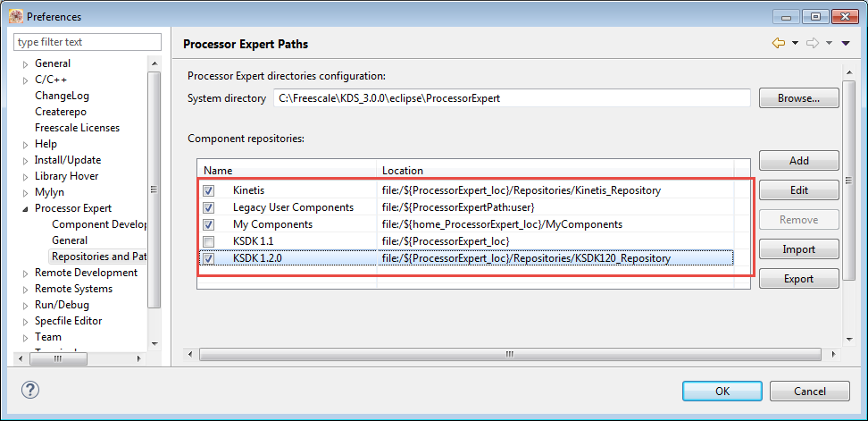The width and height of the screenshot is (868, 421).
Task: Click the vertical scrollbar of the paths panel
Action: coord(850,180)
